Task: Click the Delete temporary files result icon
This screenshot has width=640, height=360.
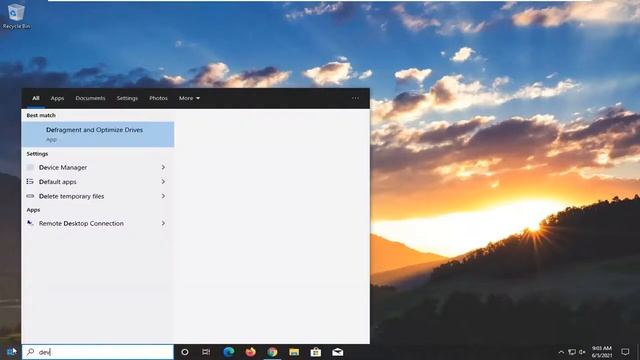Action: 30,196
